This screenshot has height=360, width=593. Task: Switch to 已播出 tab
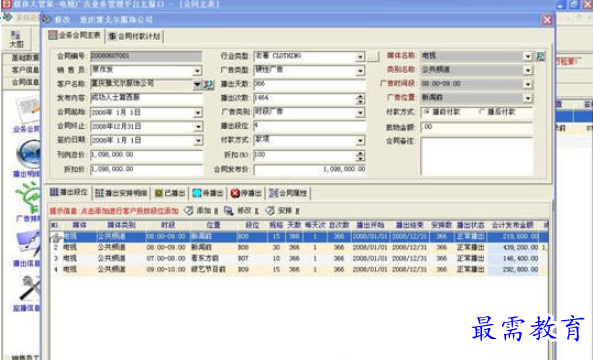click(x=170, y=193)
